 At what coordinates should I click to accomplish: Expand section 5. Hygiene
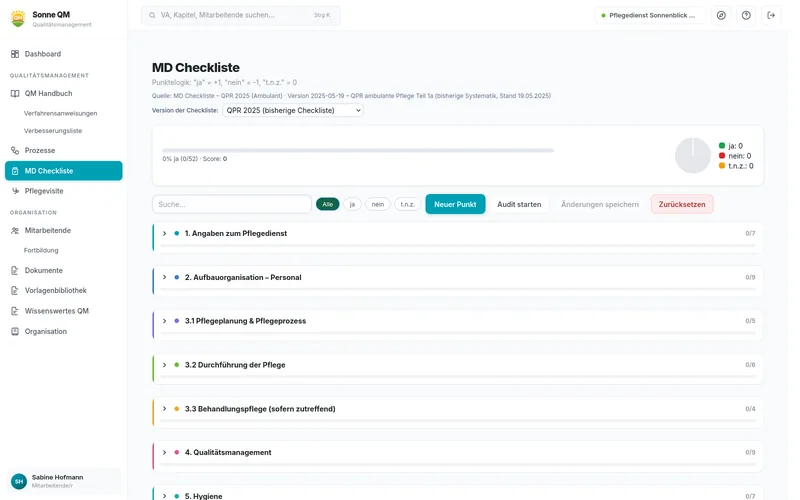(164, 496)
